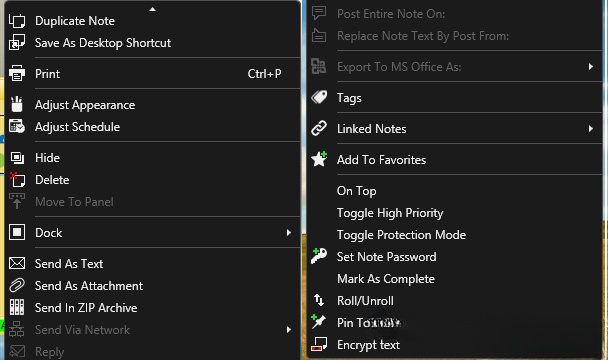The width and height of the screenshot is (608, 360).
Task: Click the Delete note icon with red X
Action: 17,180
